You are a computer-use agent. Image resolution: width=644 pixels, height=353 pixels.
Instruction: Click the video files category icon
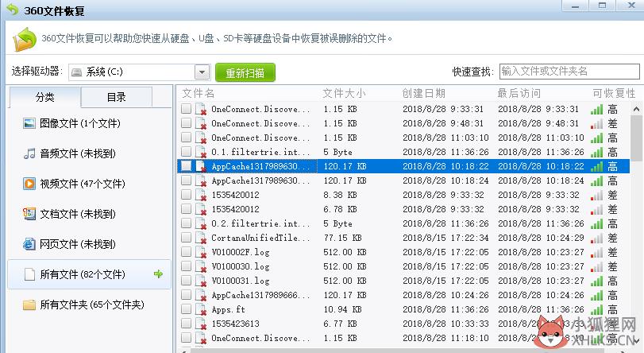(x=29, y=184)
